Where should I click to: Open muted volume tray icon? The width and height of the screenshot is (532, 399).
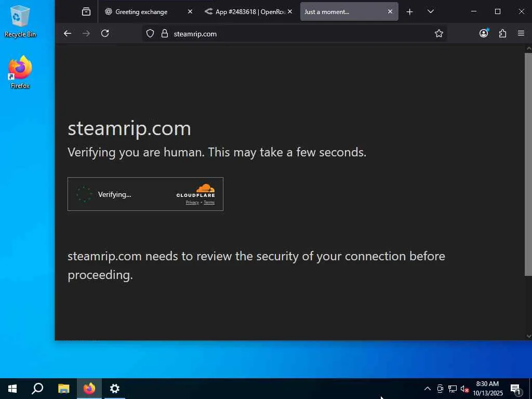click(x=464, y=389)
